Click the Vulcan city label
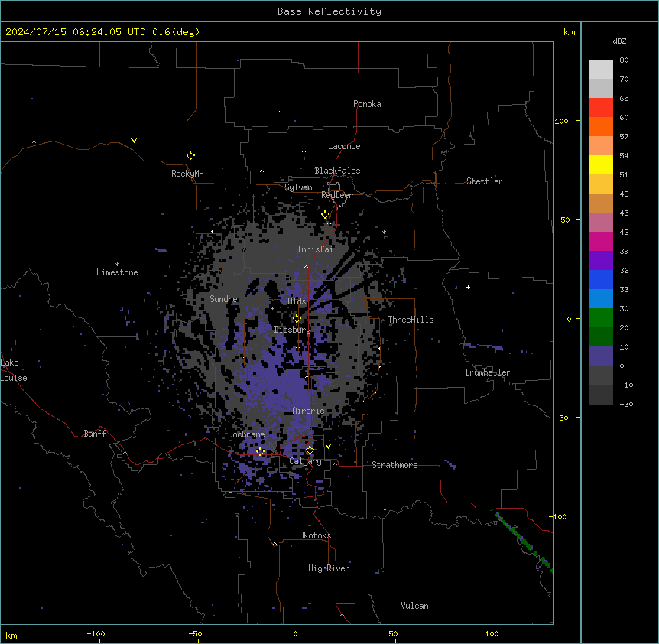659x644 pixels. (414, 605)
